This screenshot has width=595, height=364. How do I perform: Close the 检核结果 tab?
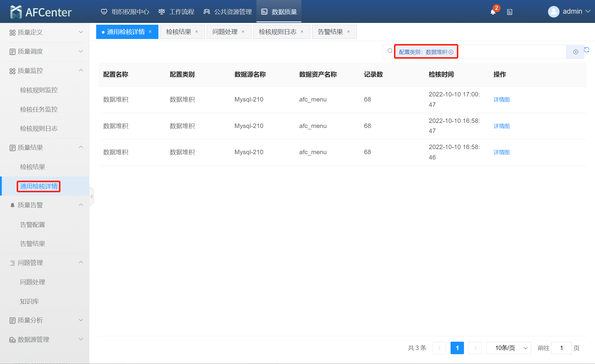pos(197,32)
